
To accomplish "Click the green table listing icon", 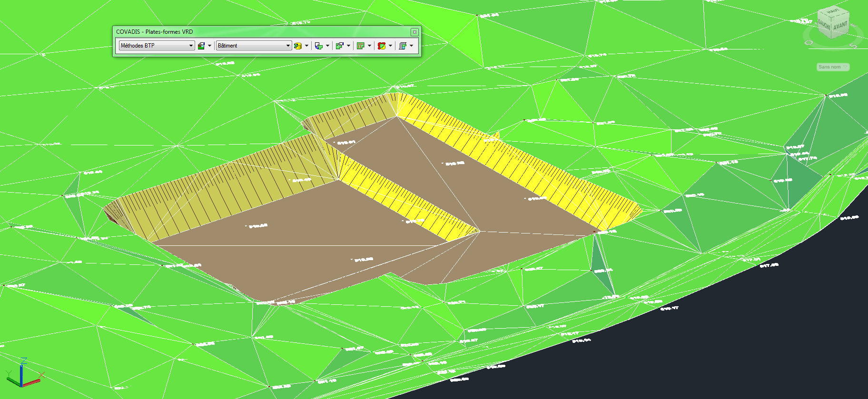I will click(x=361, y=46).
